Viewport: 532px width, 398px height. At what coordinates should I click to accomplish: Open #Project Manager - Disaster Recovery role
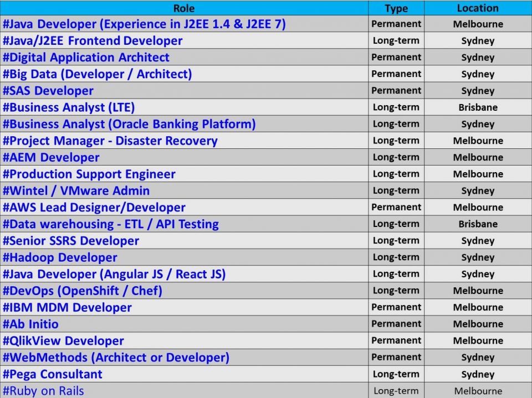[110, 141]
